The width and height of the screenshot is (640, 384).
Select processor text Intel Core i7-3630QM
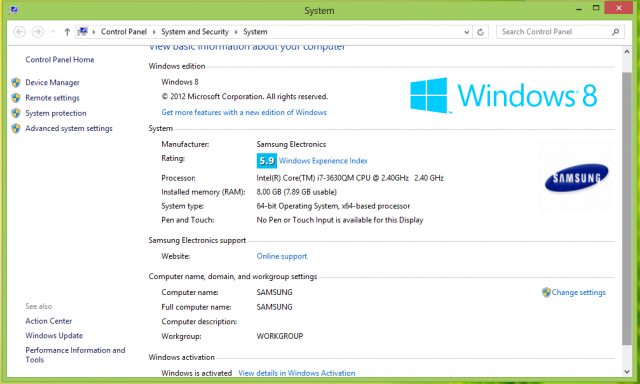click(350, 178)
